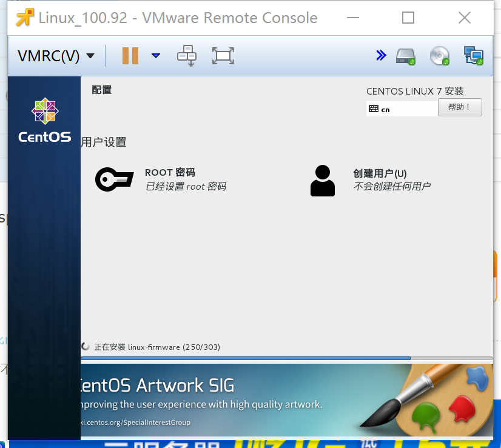Click the 正在安装 linux-firmware status text

pyautogui.click(x=157, y=347)
